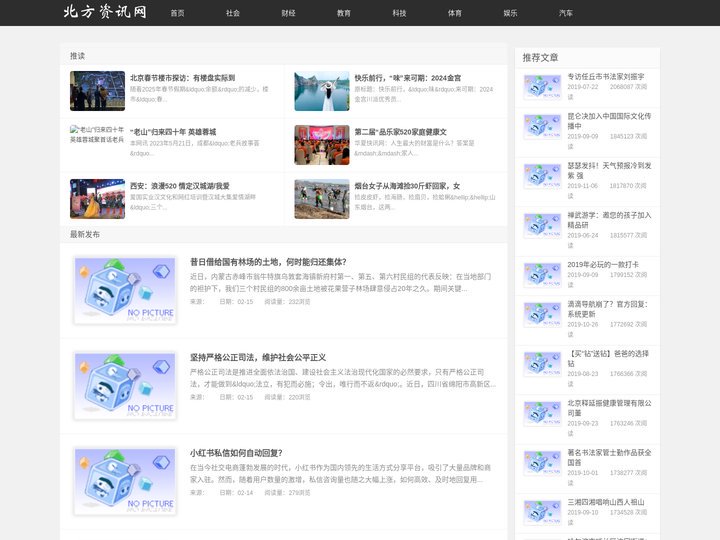Open headline 西安：浪漫520 情定汉城湖/我爱
The image size is (720, 540).
pyautogui.click(x=180, y=186)
